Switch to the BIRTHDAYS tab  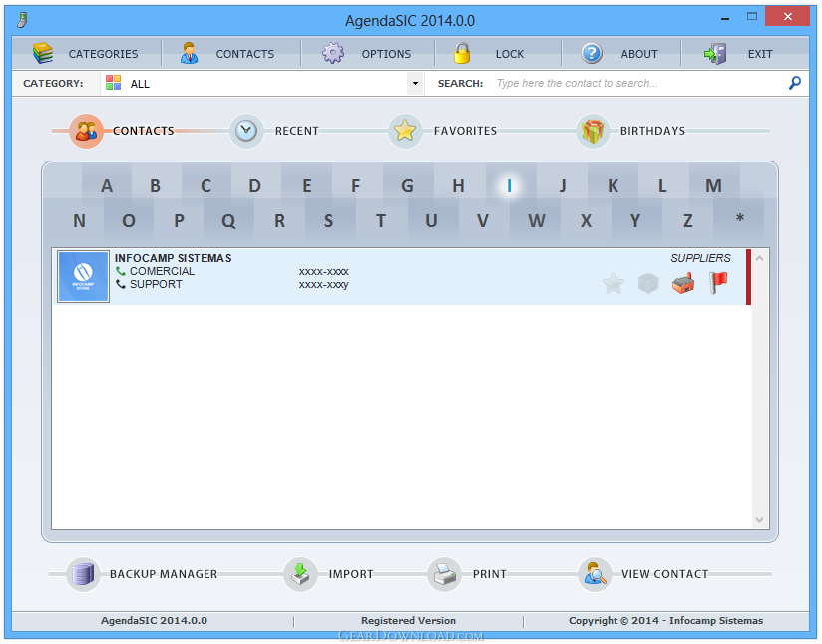pyautogui.click(x=652, y=131)
